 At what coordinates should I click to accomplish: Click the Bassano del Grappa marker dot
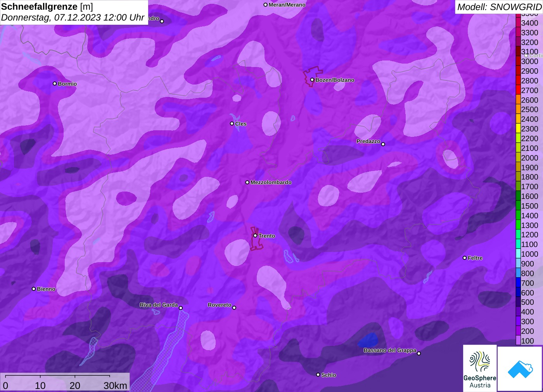419,353
